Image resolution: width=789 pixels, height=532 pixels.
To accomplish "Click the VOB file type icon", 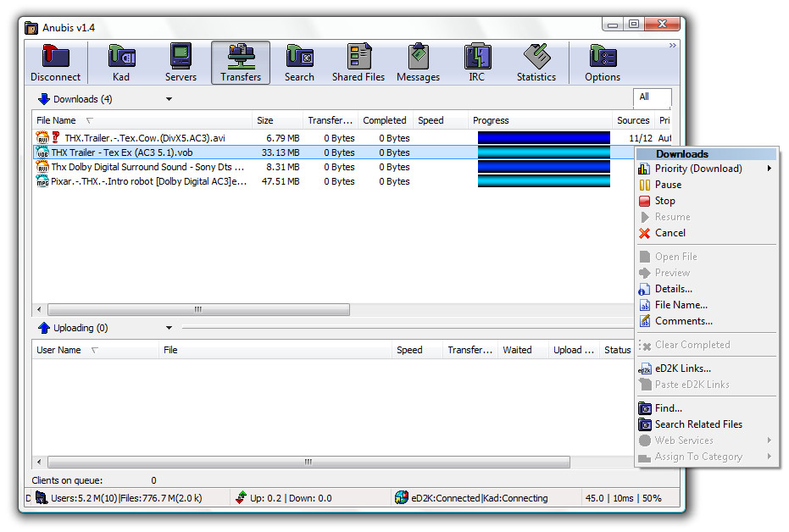I will (42, 152).
